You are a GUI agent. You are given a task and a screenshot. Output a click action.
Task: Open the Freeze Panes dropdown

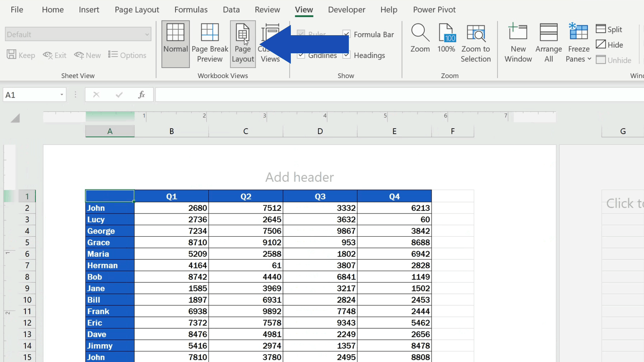click(578, 43)
